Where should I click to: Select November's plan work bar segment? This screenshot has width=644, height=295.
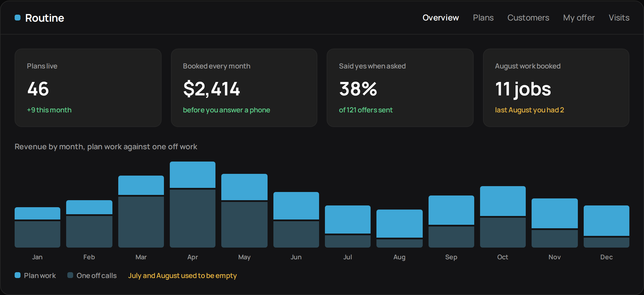[x=555, y=213]
